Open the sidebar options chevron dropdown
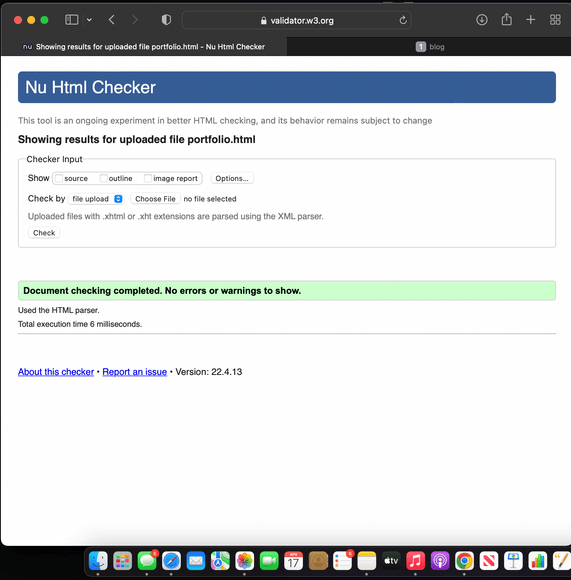Screen dimensions: 571x580 (x=89, y=20)
